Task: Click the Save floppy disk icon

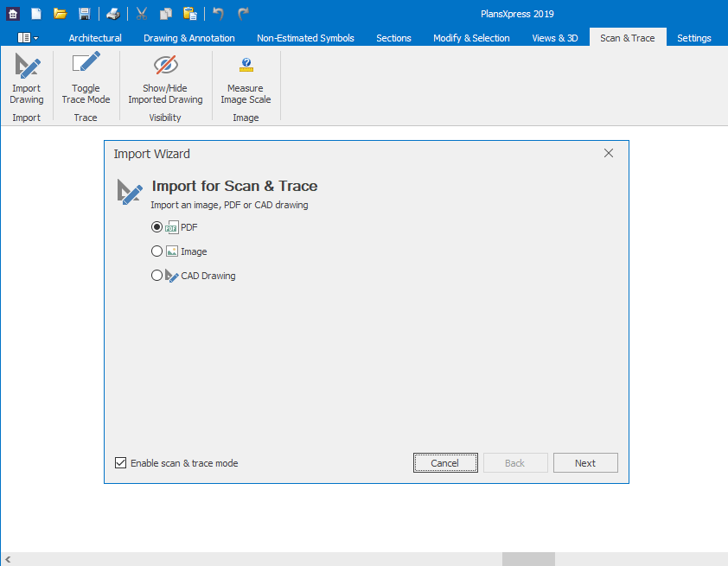Action: (84, 14)
